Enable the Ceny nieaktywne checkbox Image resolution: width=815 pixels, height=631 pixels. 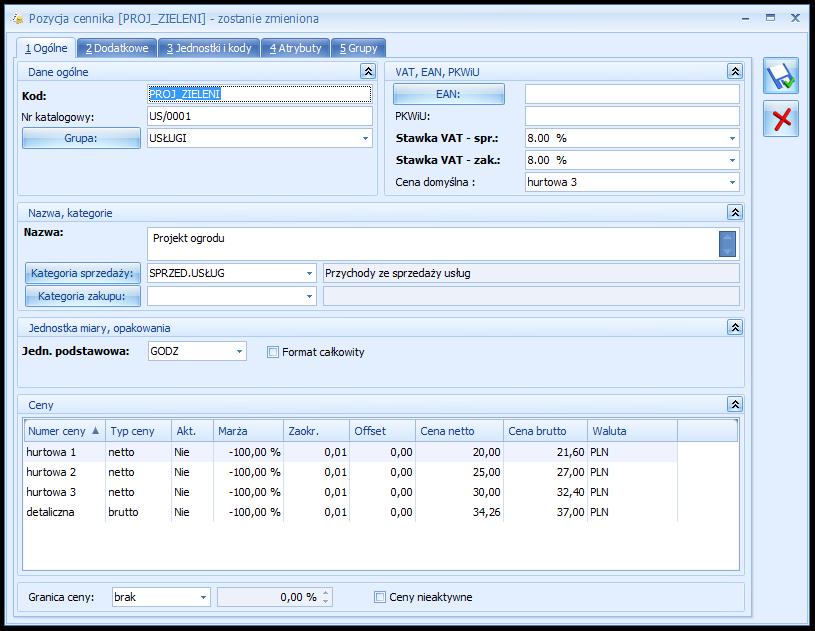point(380,597)
